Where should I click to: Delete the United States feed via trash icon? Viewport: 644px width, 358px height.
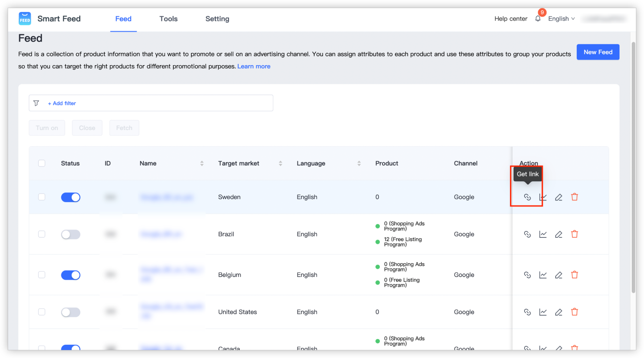574,312
